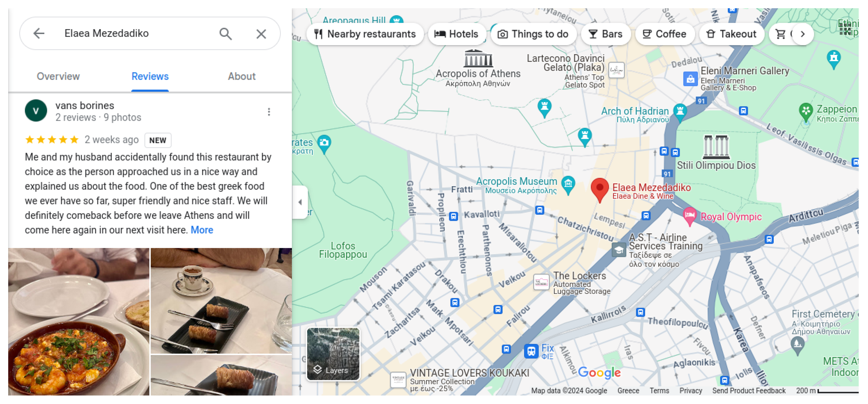Expand review text with More link
Screen dimensions: 868x404
pos(202,230)
